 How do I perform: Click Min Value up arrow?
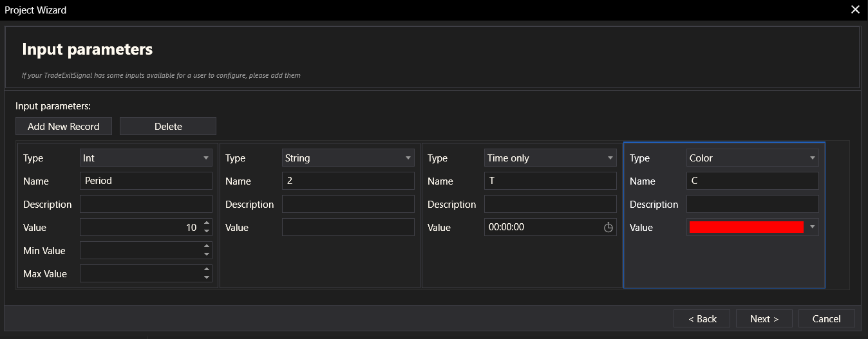coord(206,246)
